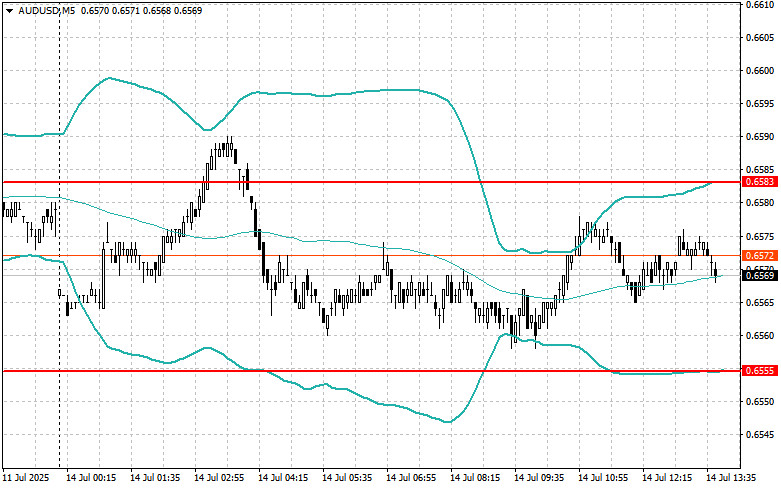Viewport: 781px width, 489px height.
Task: Click the current price tag 0.6569
Action: [760, 275]
